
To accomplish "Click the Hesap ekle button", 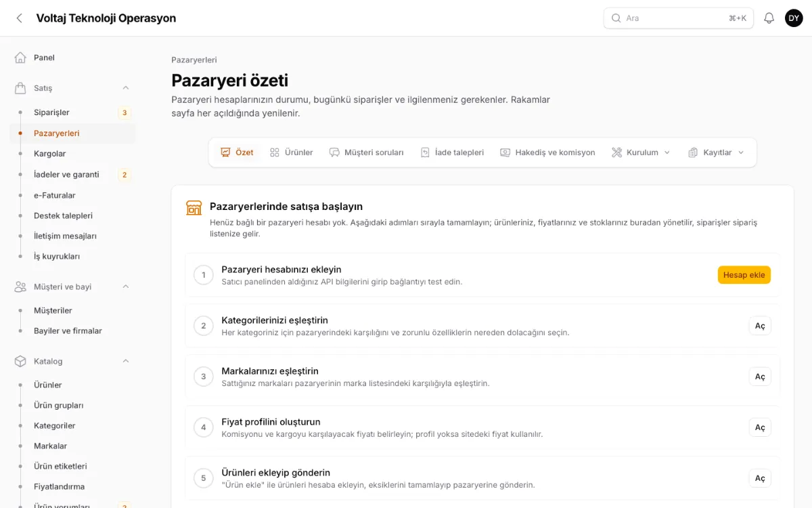I will pos(744,274).
